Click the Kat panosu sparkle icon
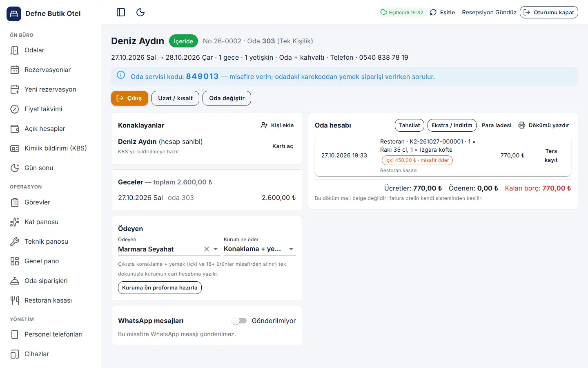Image resolution: width=588 pixels, height=368 pixels. pyautogui.click(x=15, y=222)
